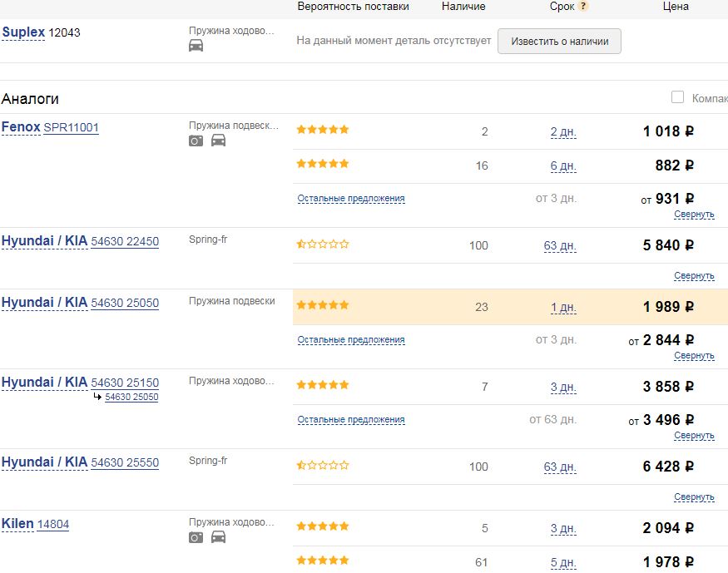Click the 63 дн. delivery term for 5 840 ₽ offer
The height and width of the screenshot is (573, 728).
560,245
